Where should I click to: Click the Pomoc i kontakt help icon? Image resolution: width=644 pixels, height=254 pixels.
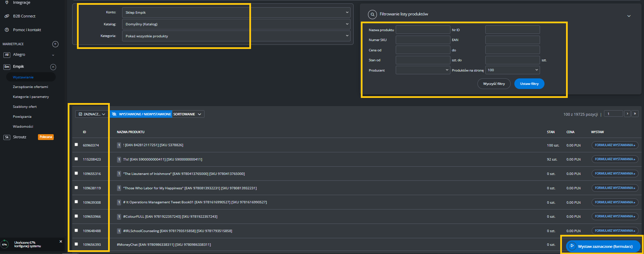(x=7, y=30)
